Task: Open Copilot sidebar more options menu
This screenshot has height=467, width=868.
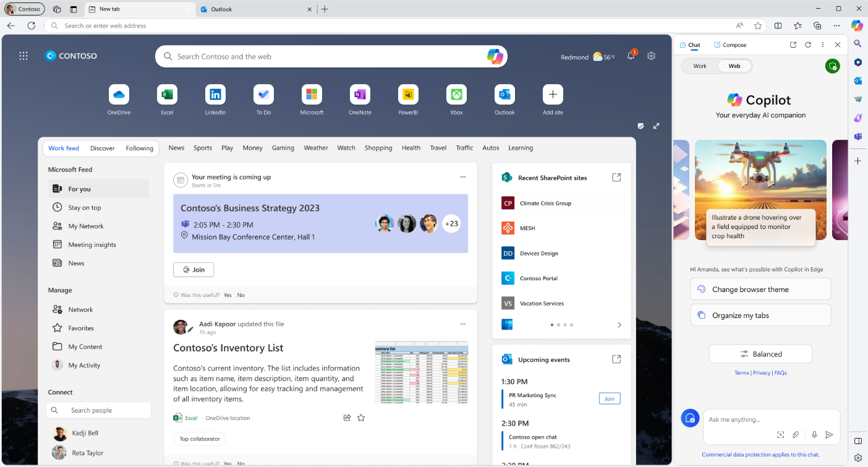Action: [823, 45]
